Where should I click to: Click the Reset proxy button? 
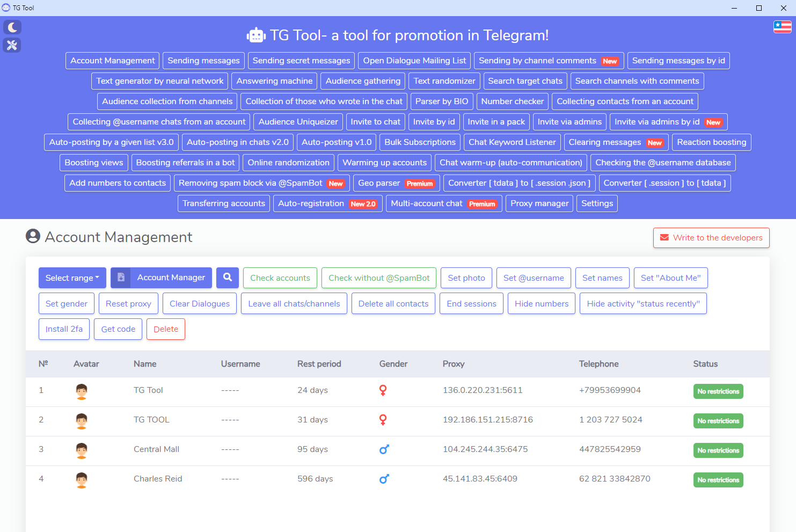128,303
